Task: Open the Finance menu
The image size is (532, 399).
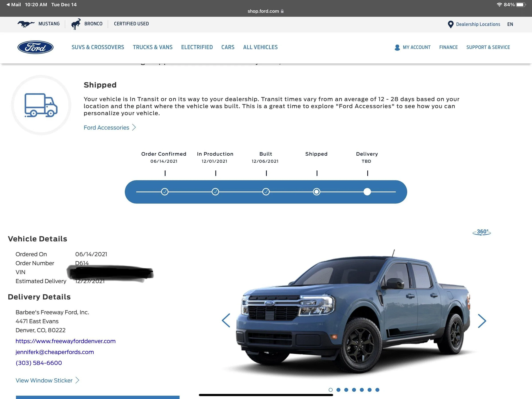Action: click(449, 47)
